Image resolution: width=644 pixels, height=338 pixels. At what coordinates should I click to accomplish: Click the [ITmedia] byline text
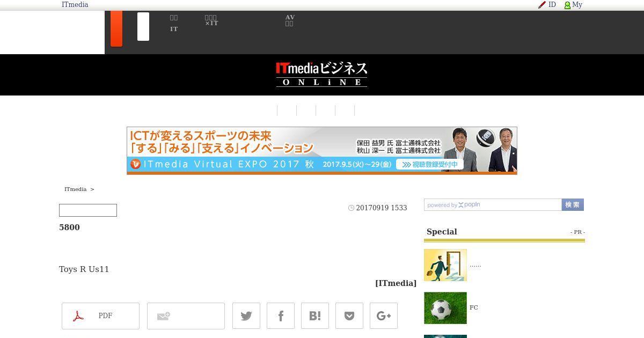click(x=396, y=283)
